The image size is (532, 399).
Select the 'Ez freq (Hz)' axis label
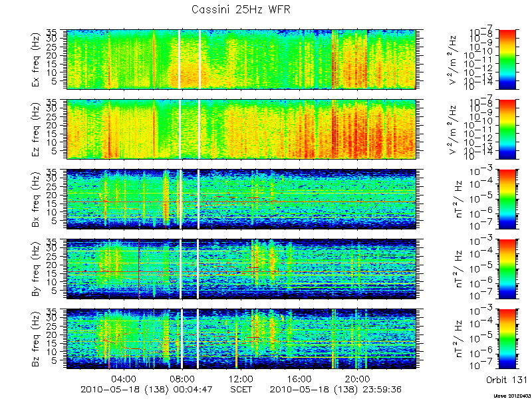click(x=36, y=129)
